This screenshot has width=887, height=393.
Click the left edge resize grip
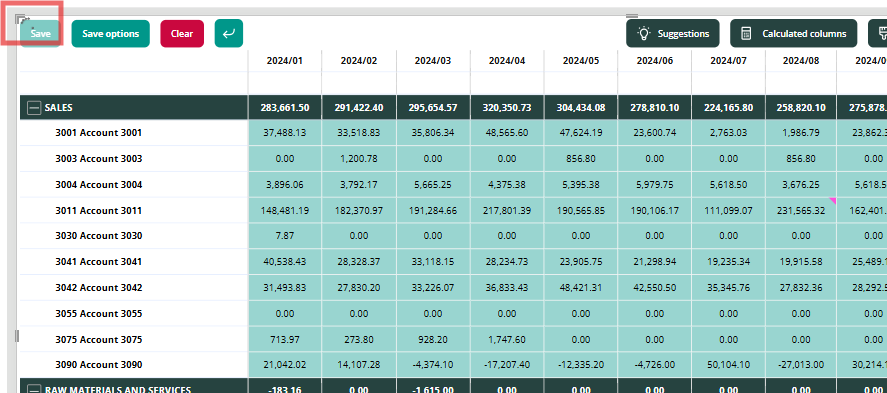(x=17, y=336)
